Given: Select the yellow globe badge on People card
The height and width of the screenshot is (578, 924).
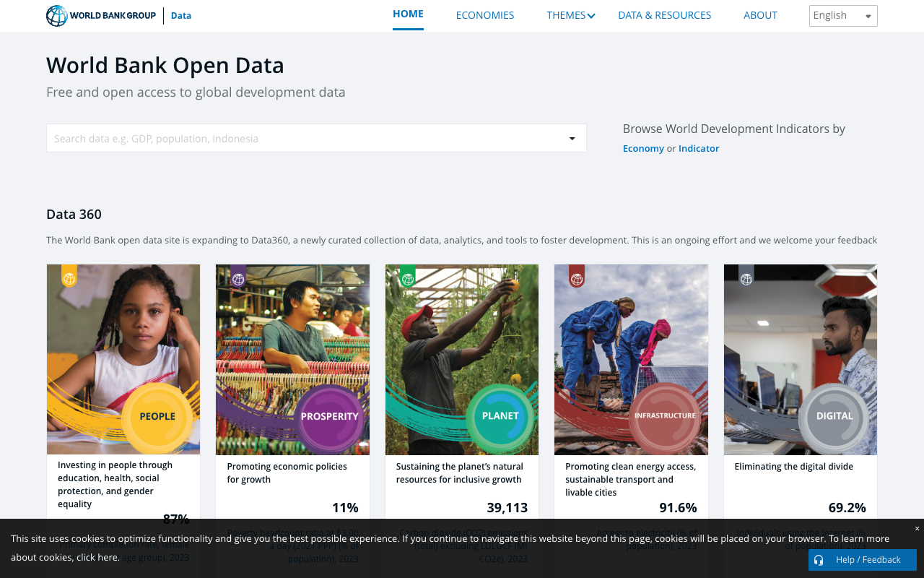Looking at the screenshot, I should 69,277.
